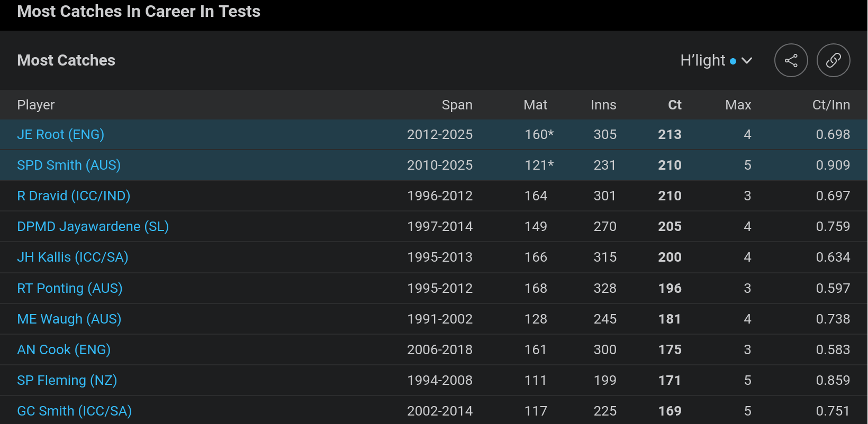The height and width of the screenshot is (424, 868).
Task: Visit R Dravid (ICC/IND) profile
Action: coord(74,196)
